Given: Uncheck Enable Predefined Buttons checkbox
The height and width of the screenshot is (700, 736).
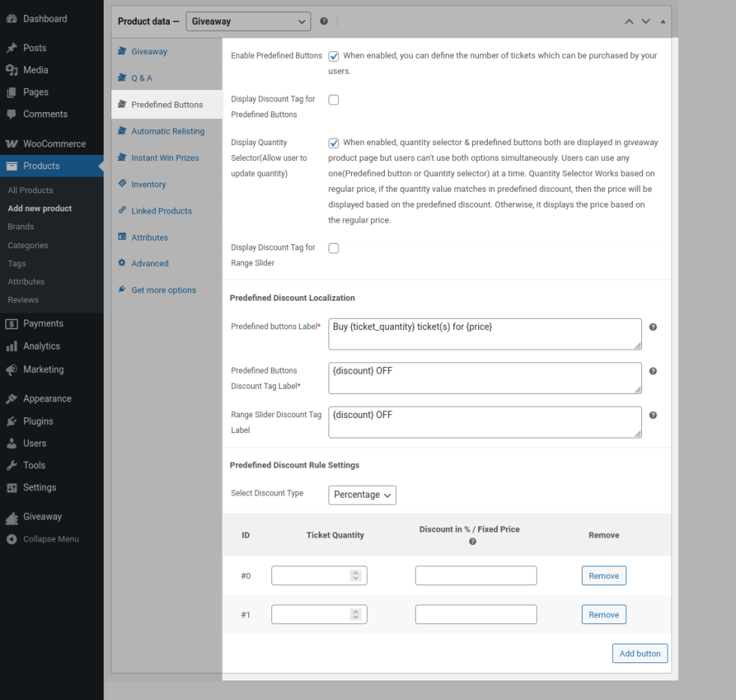Looking at the screenshot, I should pyautogui.click(x=334, y=56).
